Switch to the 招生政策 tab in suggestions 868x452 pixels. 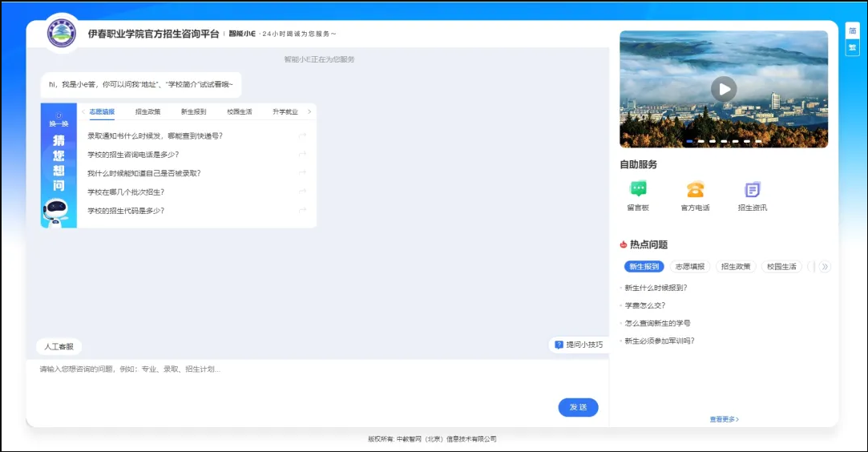click(147, 112)
